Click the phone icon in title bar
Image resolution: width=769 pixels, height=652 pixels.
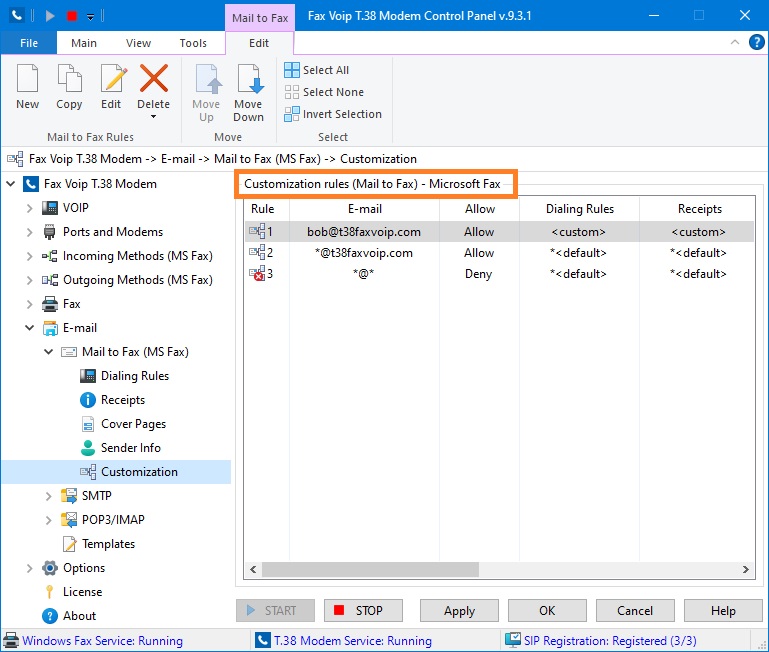pos(17,16)
